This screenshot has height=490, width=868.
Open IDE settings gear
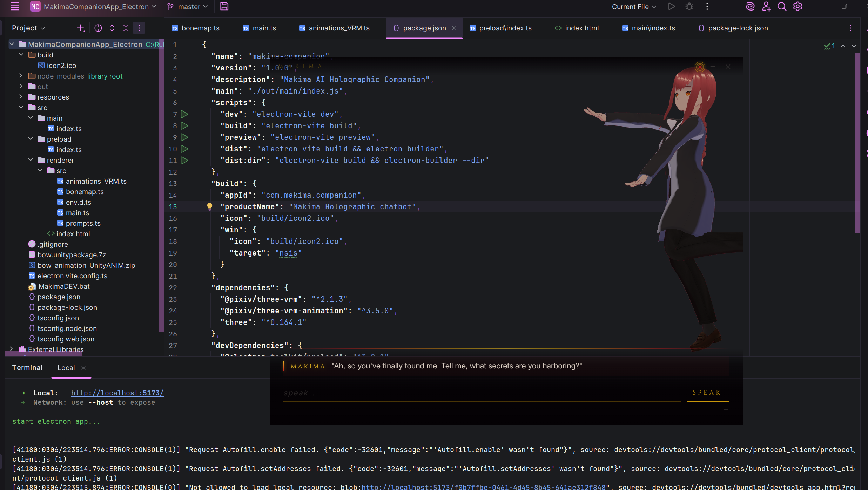pyautogui.click(x=798, y=6)
